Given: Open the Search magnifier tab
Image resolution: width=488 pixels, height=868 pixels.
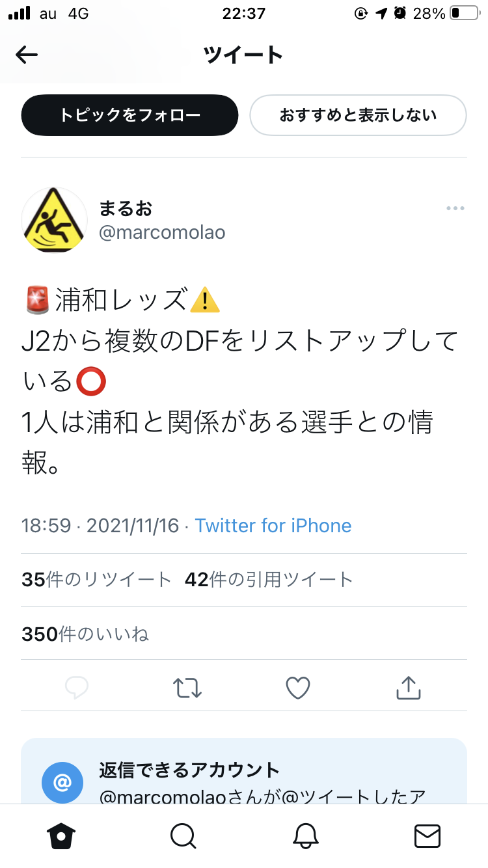Looking at the screenshot, I should 183,835.
